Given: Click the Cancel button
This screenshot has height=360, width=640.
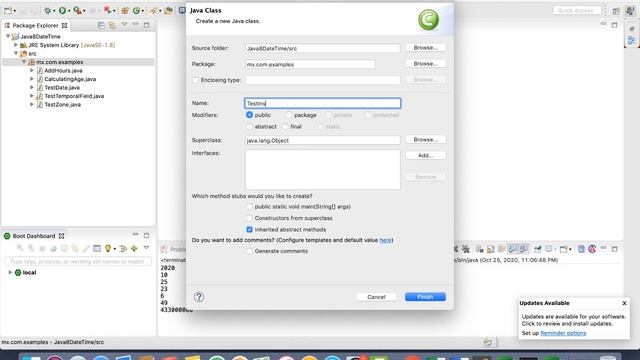Looking at the screenshot, I should click(x=376, y=297).
